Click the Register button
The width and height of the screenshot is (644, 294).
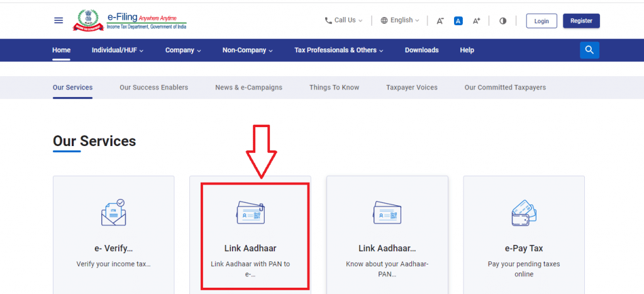[x=581, y=21]
